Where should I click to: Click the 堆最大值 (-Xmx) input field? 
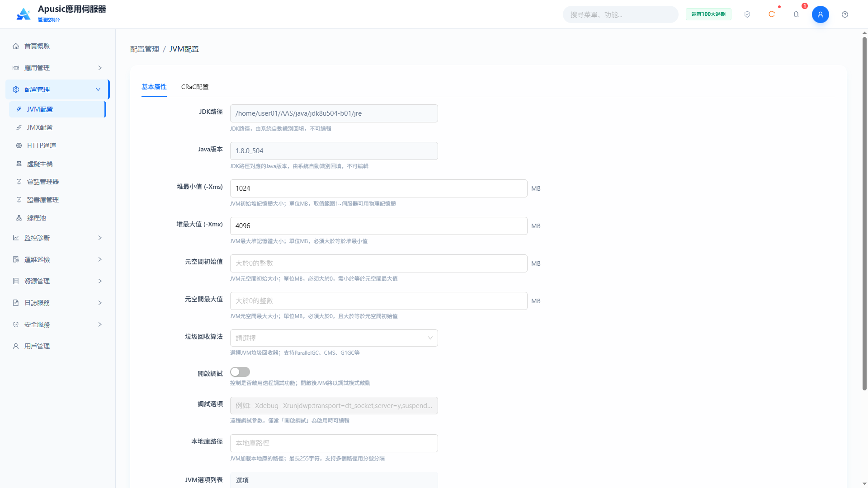(379, 226)
